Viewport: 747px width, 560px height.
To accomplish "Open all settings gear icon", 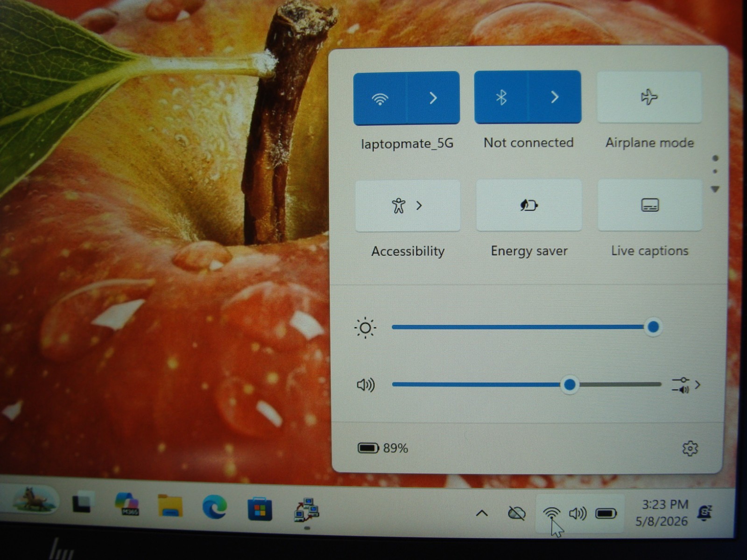I will (x=690, y=448).
